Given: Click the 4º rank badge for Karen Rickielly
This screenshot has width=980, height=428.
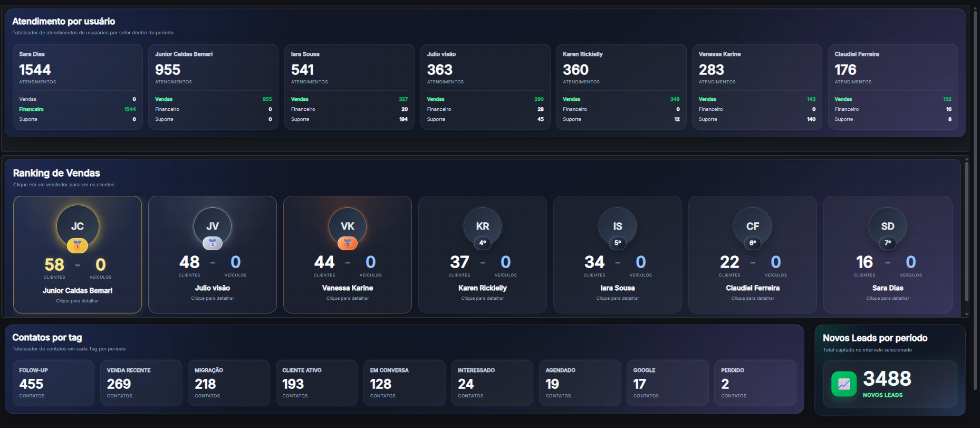Looking at the screenshot, I should point(483,243).
